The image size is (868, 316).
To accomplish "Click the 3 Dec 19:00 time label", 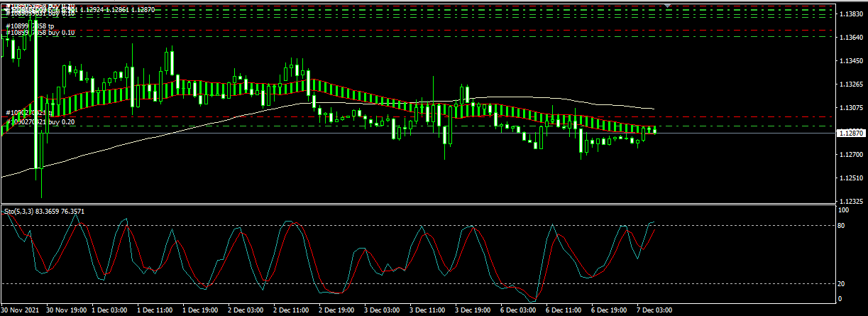I will point(473,310).
